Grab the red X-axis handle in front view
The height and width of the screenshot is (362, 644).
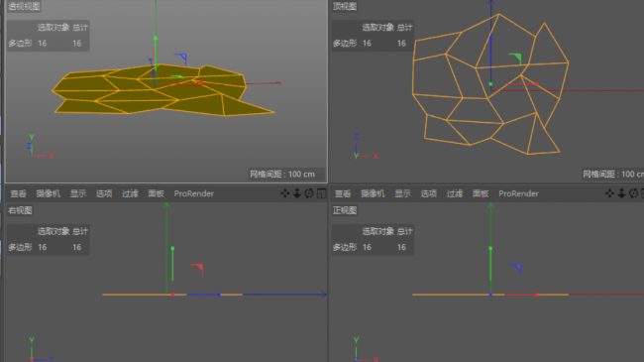[x=536, y=295]
